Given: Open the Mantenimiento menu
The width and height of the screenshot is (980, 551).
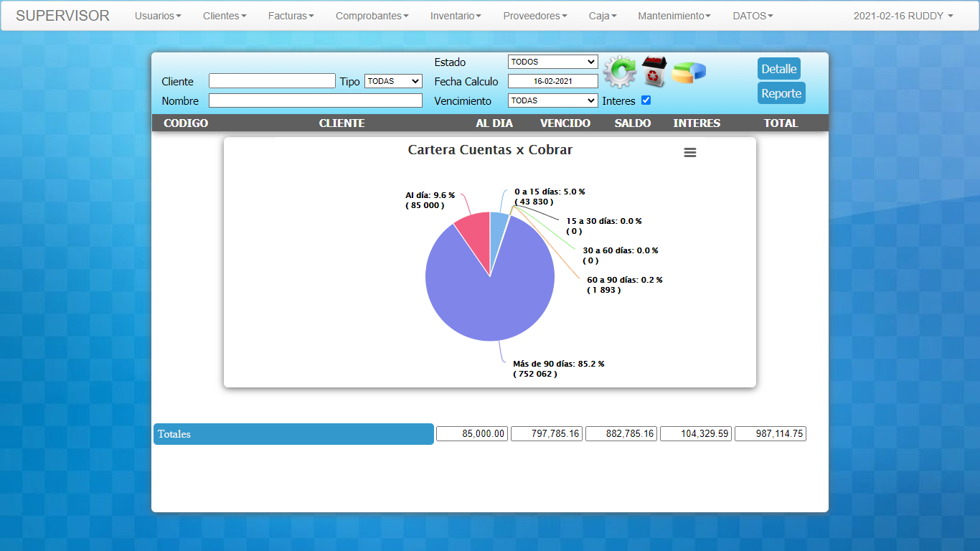Looking at the screenshot, I should [x=674, y=16].
